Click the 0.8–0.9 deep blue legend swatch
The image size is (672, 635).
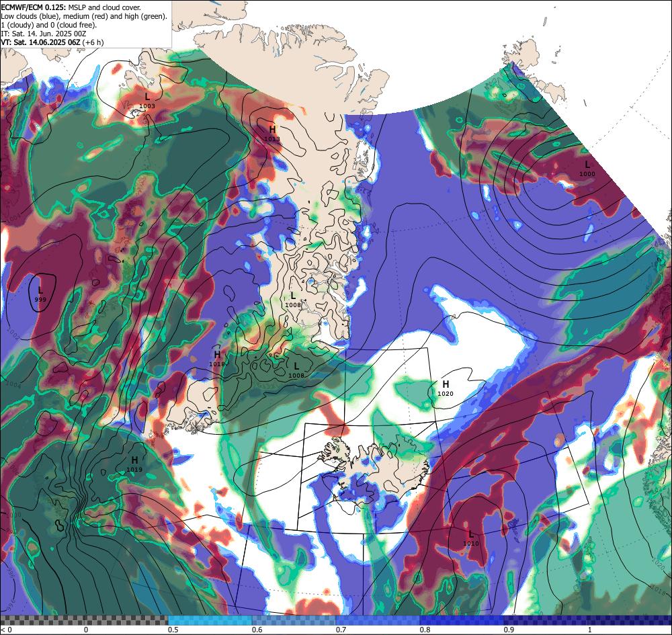pyautogui.click(x=462, y=620)
